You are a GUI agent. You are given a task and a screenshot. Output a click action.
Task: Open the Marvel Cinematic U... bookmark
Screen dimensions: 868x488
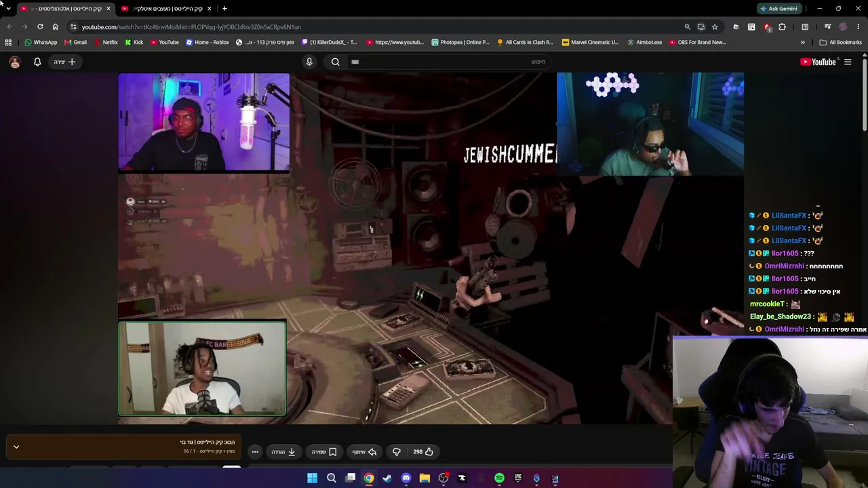pyautogui.click(x=590, y=42)
